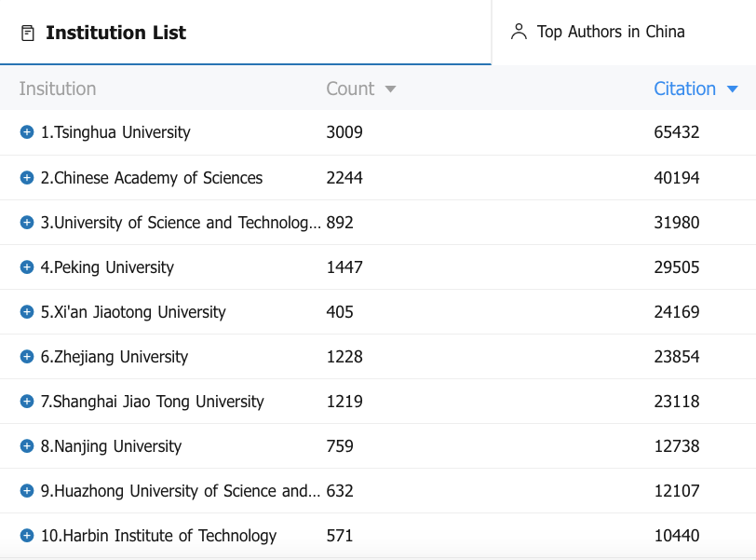Viewport: 756px width, 560px height.
Task: Click plus icon for Huazhong University row
Action: pos(27,490)
